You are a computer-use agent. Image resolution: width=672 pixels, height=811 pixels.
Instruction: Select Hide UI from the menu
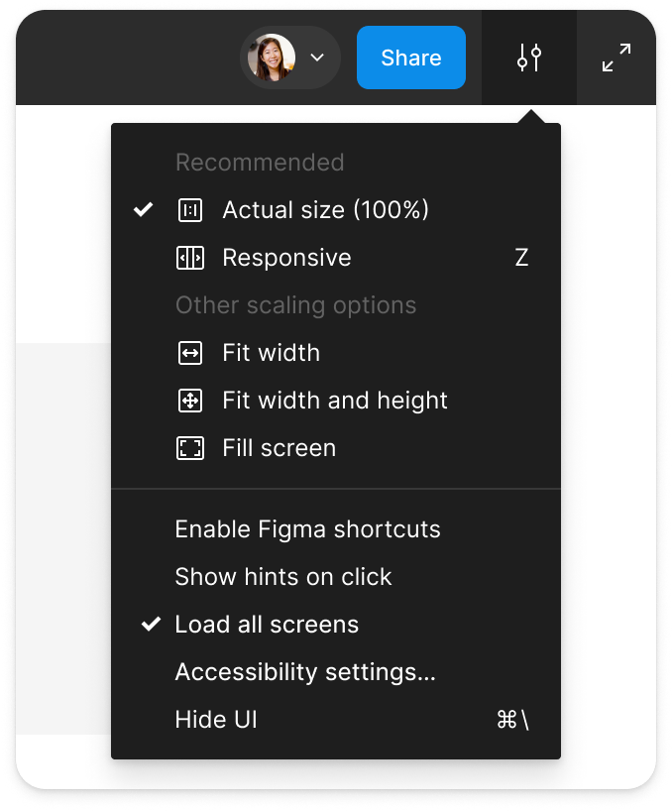(x=215, y=719)
